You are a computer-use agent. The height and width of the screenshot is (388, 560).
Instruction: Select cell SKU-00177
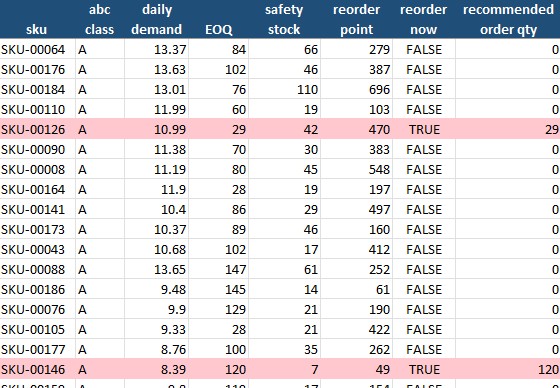tap(37, 349)
